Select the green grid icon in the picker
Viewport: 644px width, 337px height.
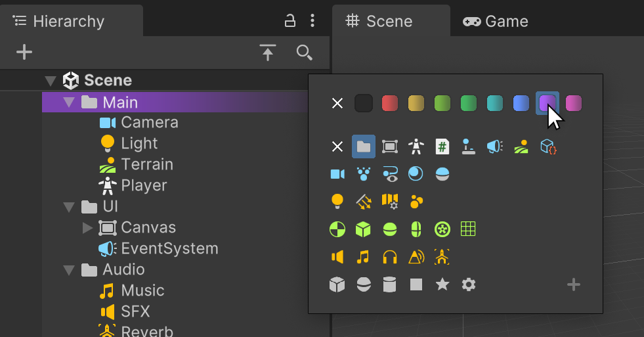(x=468, y=229)
